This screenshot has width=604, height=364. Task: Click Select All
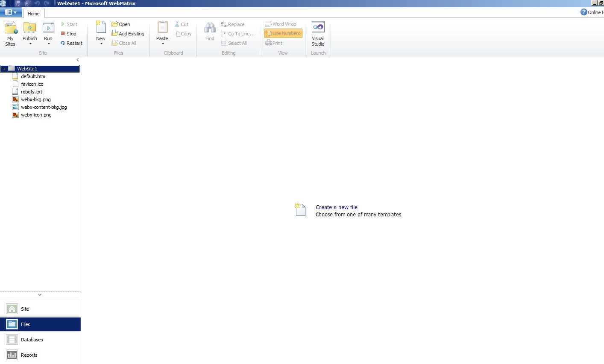(234, 43)
